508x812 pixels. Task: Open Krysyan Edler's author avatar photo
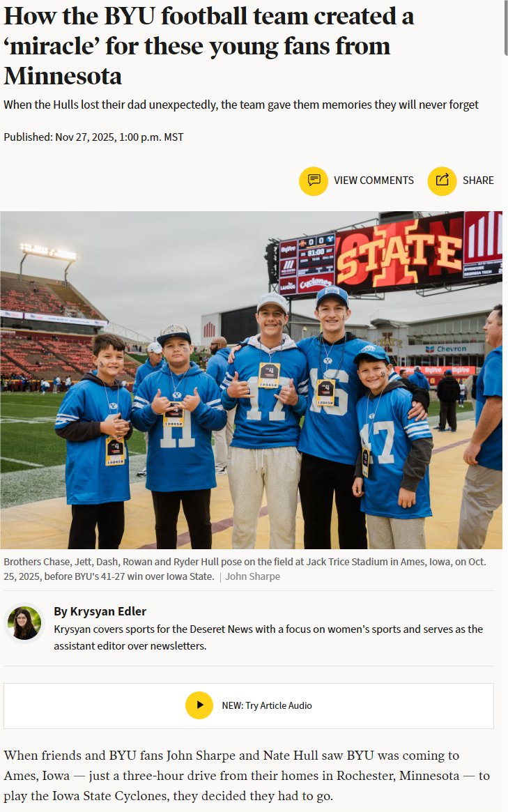[x=24, y=623]
